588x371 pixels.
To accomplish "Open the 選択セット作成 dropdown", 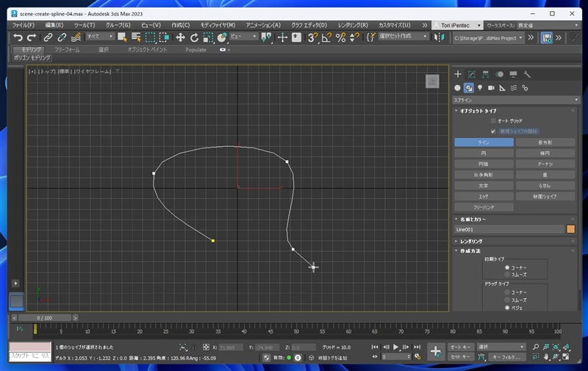I will tap(403, 36).
